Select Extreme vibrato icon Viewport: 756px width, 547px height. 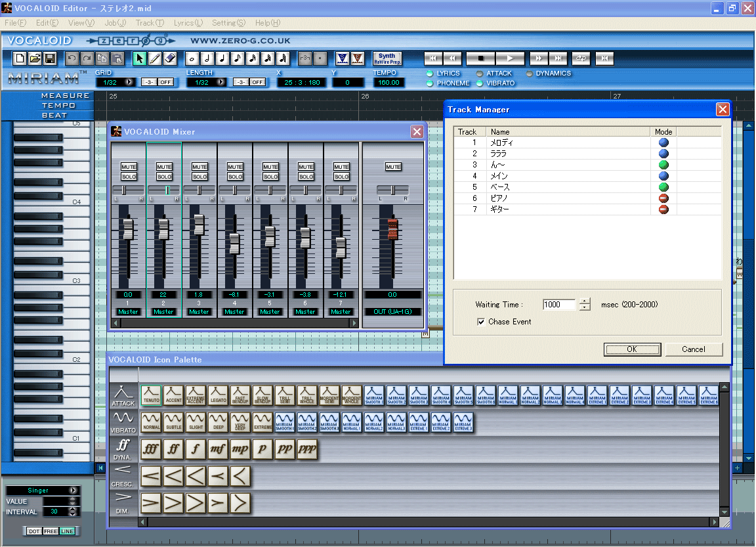tap(262, 422)
